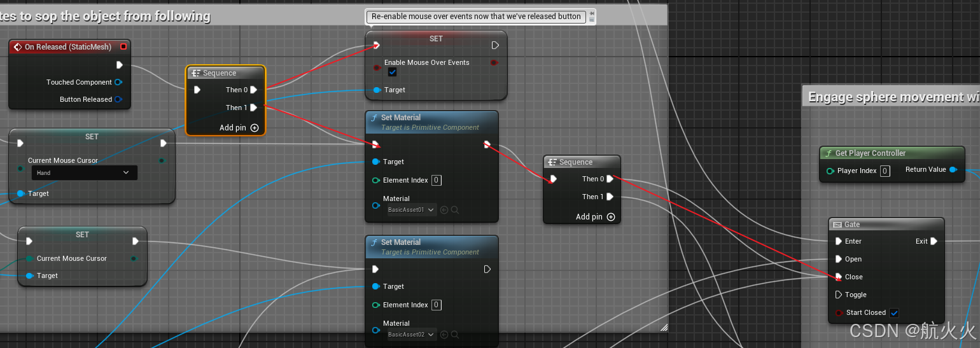Click exec output of lower Current Mouse Cursor SET

pyautogui.click(x=136, y=241)
